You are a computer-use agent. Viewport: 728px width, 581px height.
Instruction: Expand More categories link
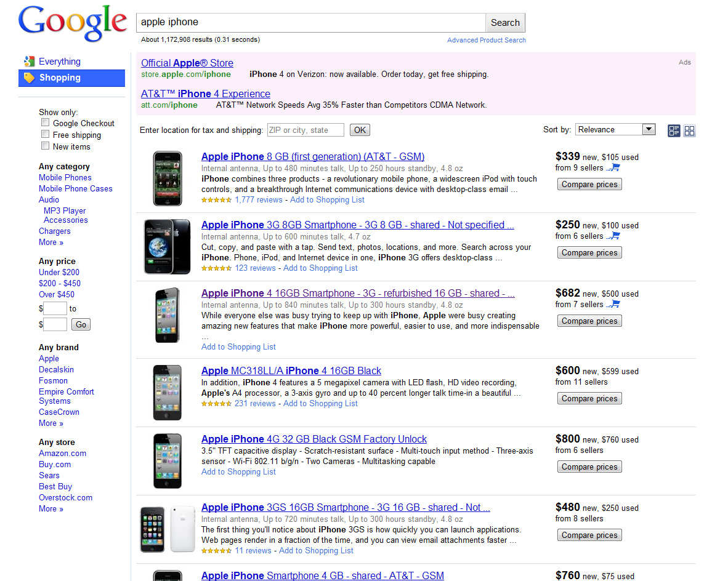pos(51,242)
